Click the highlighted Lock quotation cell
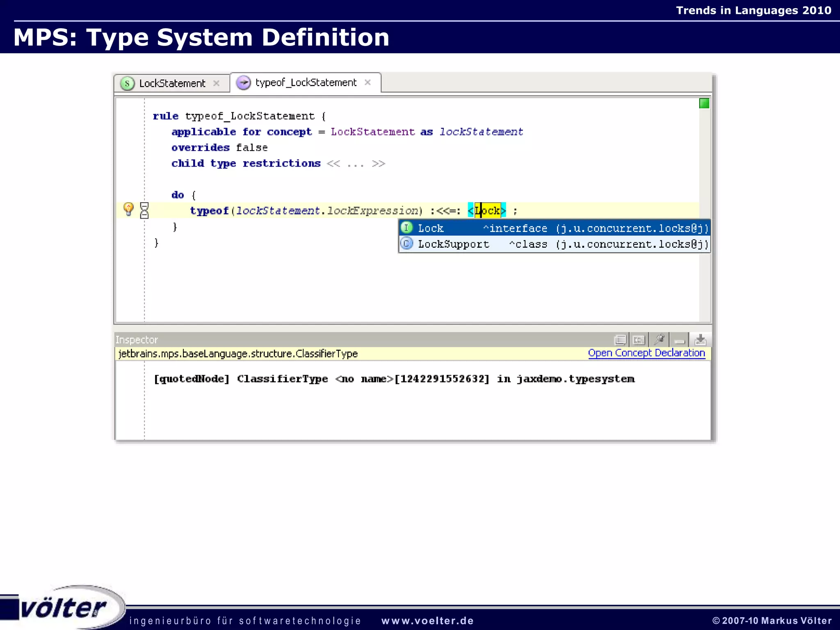This screenshot has width=840, height=630. (487, 211)
